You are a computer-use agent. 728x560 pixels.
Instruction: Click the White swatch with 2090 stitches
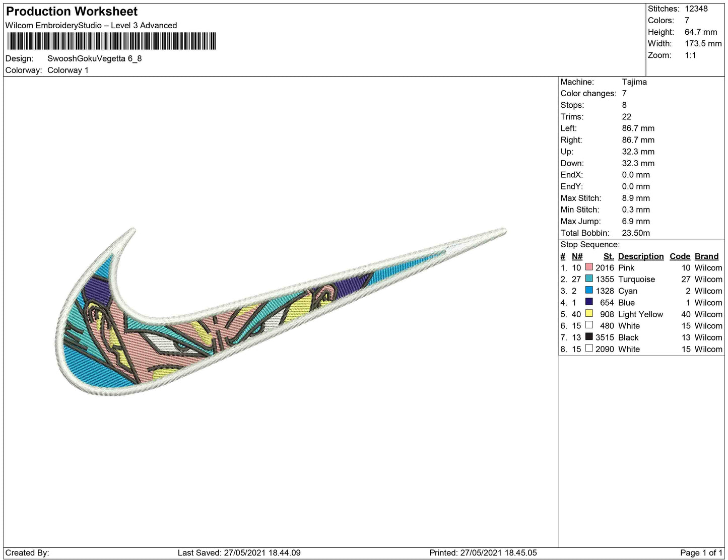(589, 348)
